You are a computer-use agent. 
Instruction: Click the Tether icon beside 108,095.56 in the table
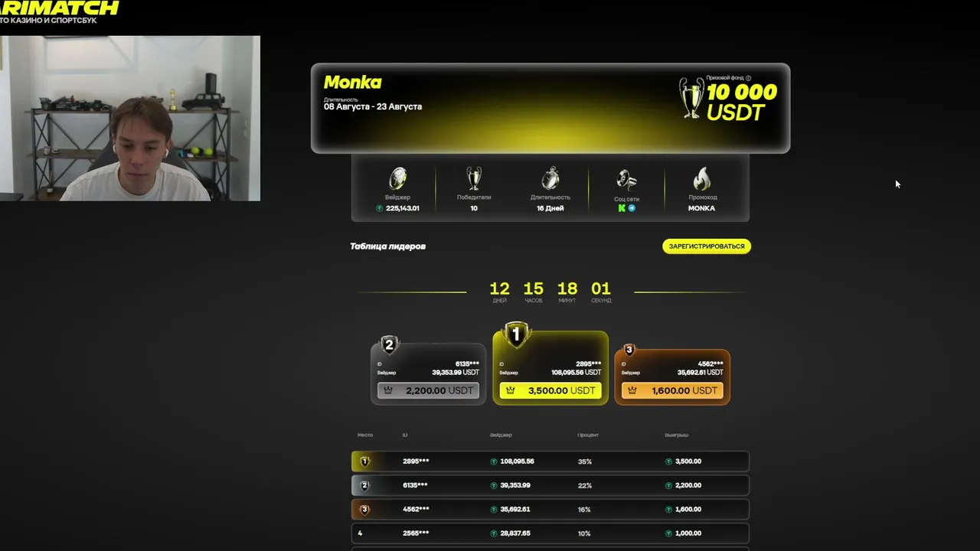pos(494,461)
